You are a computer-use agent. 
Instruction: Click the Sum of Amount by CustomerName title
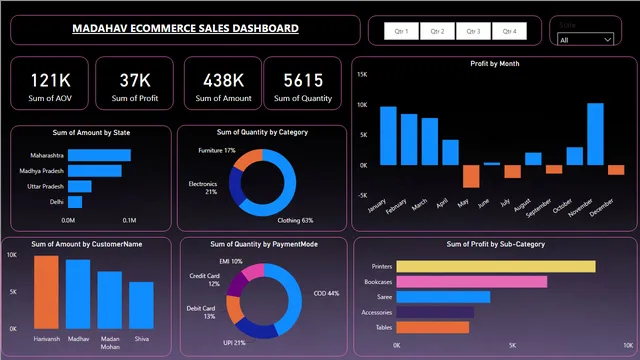click(87, 244)
